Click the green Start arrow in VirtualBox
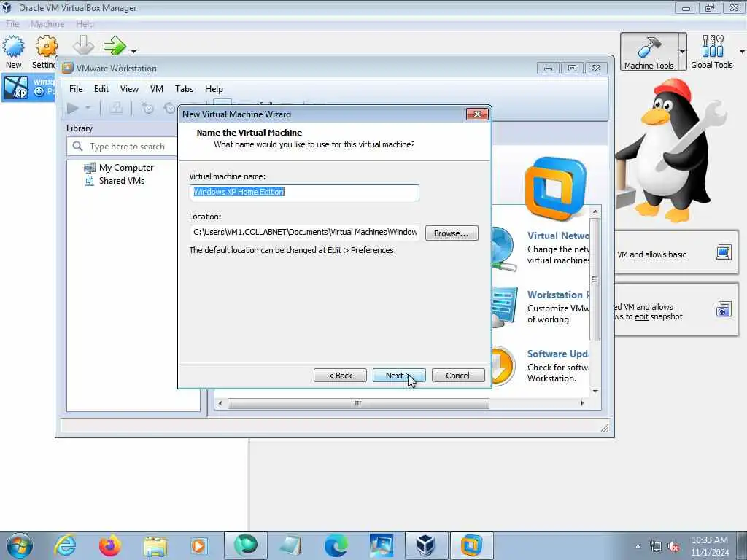The width and height of the screenshot is (747, 560). [115, 46]
